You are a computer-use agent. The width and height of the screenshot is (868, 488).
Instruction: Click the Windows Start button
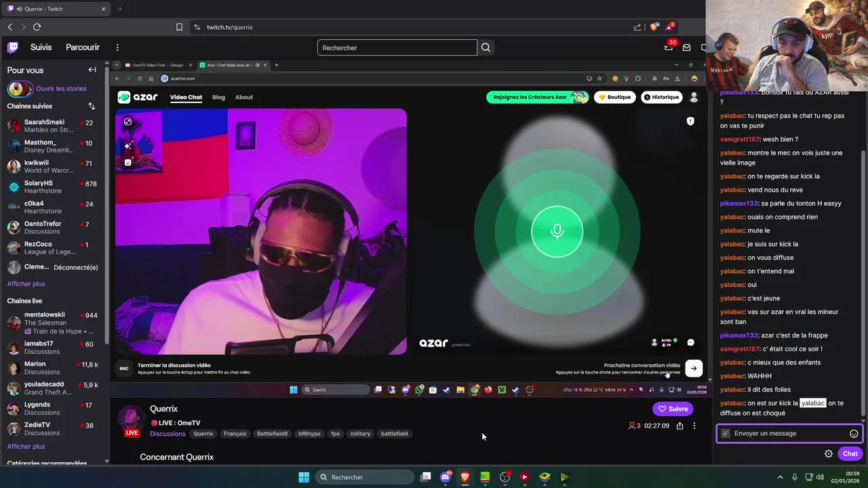coord(304,477)
